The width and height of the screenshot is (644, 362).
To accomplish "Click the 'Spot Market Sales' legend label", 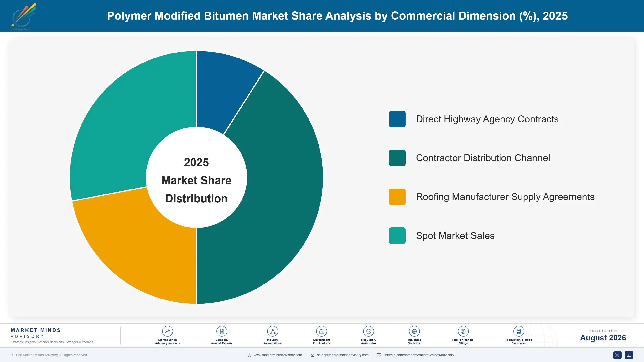I will [455, 236].
